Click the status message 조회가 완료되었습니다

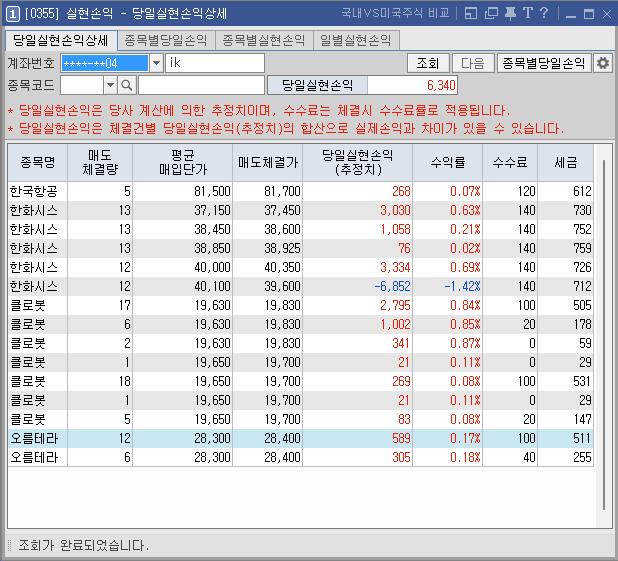pos(84,546)
